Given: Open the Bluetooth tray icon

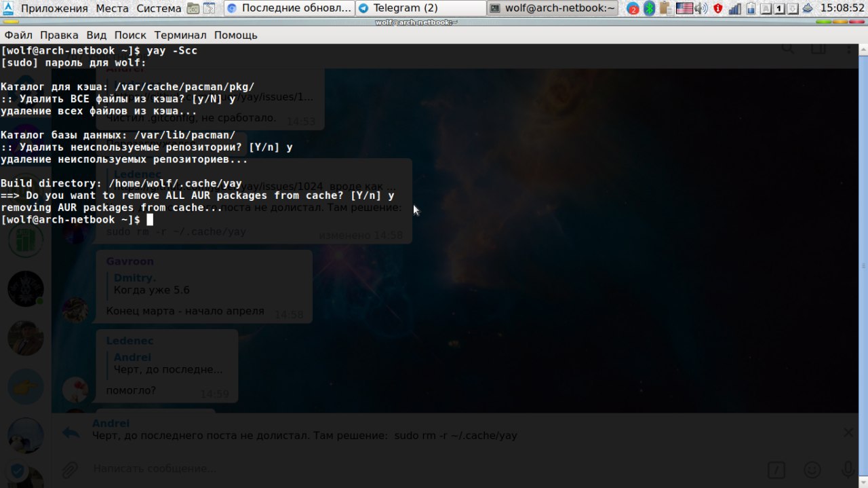Looking at the screenshot, I should click(x=649, y=8).
